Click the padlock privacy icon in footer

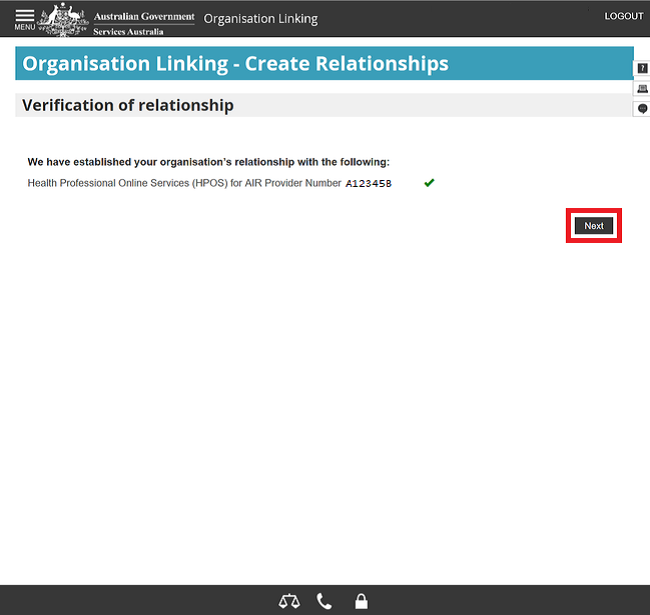point(361,601)
